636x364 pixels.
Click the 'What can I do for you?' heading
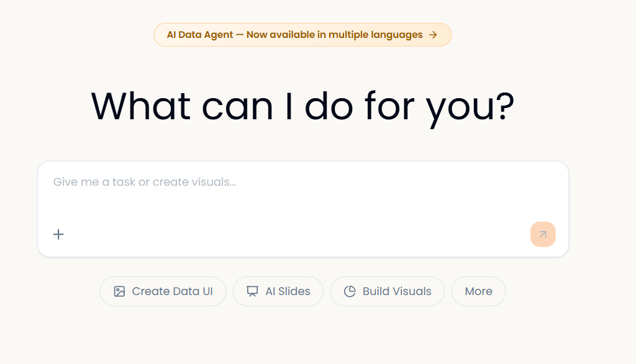[x=302, y=106]
